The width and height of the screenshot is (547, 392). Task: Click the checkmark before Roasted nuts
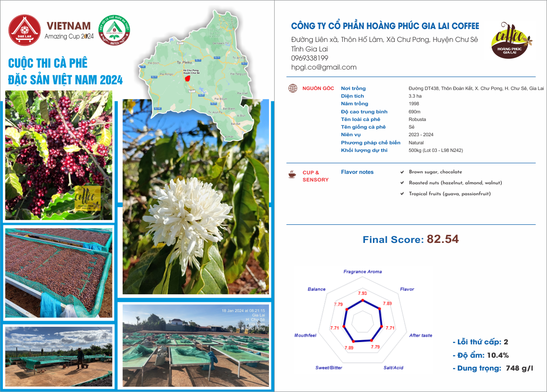(x=402, y=182)
